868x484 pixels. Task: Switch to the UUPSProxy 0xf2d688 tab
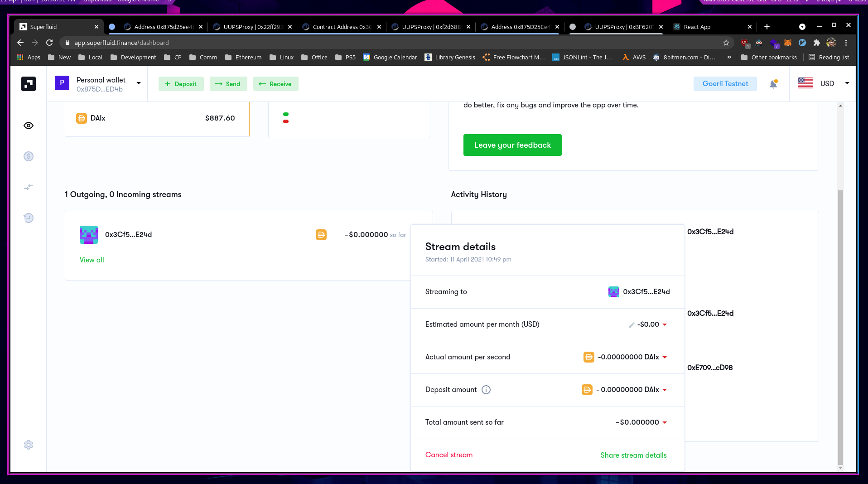coord(431,27)
